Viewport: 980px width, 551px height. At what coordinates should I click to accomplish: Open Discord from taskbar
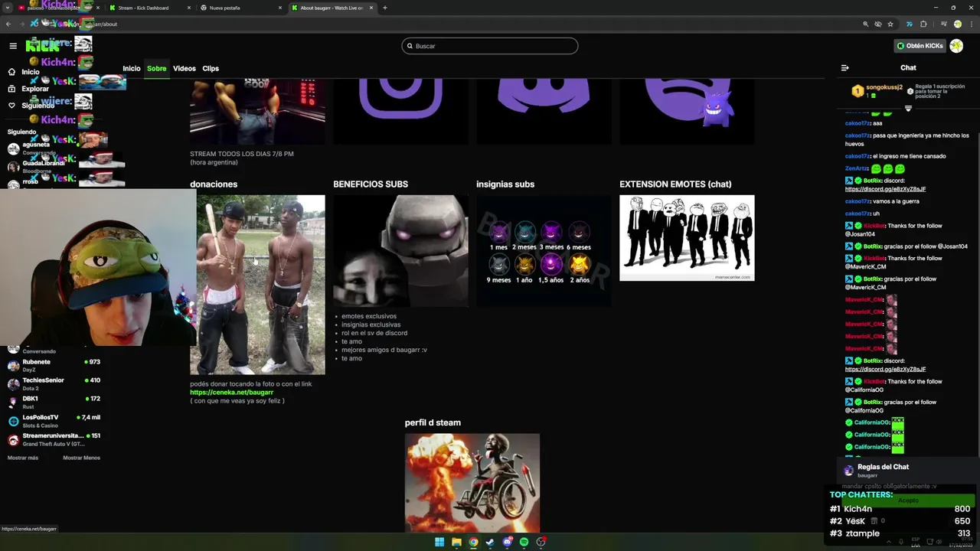(507, 542)
